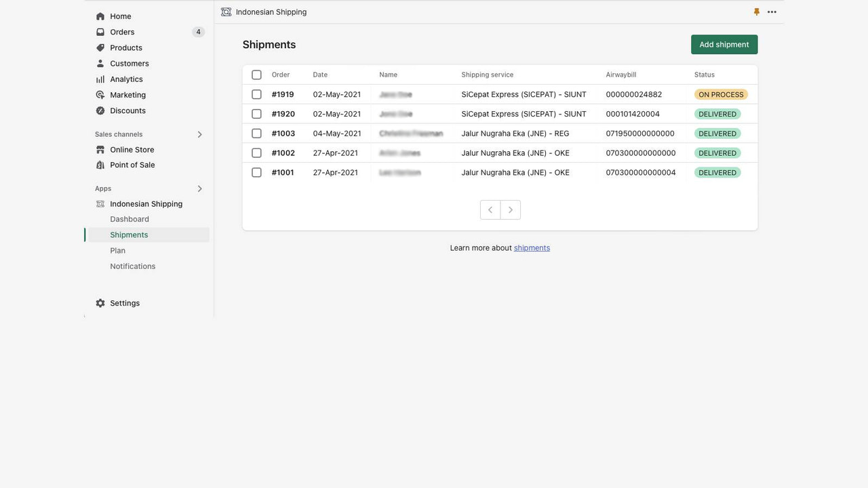Check the select-all checkbox in the table header
Image resolution: width=868 pixels, height=488 pixels.
coord(256,75)
